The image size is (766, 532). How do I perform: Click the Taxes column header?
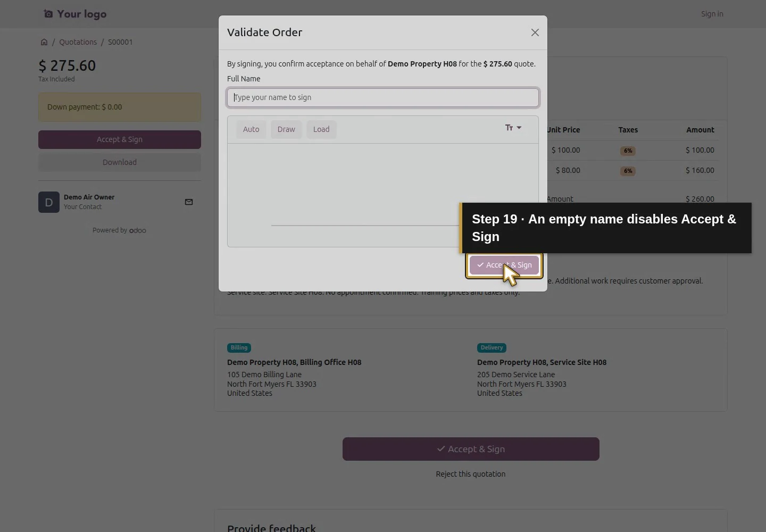click(628, 130)
